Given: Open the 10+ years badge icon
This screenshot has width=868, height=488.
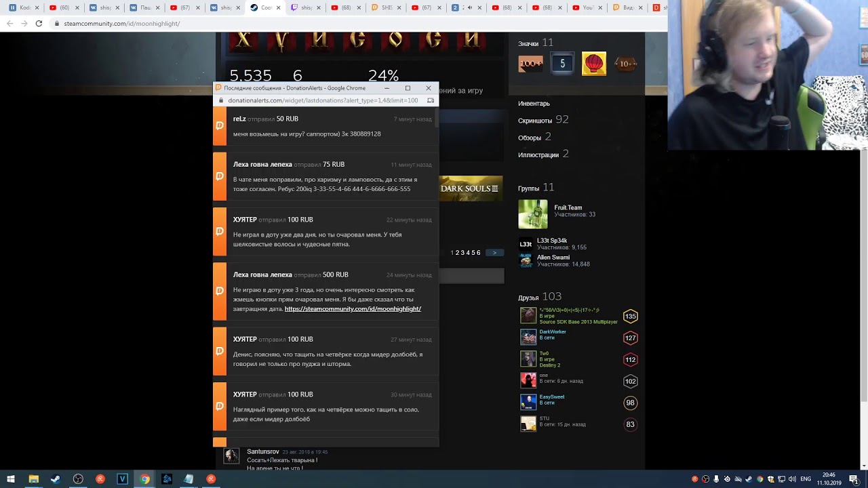Looking at the screenshot, I should pyautogui.click(x=625, y=64).
